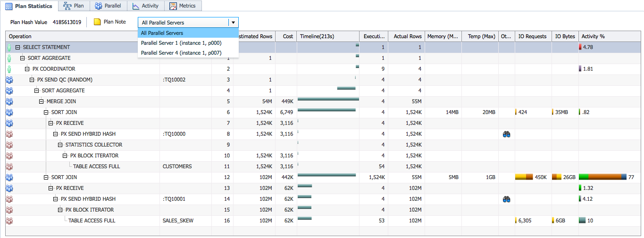The image size is (644, 238).
Task: Click the Activity % column header
Action: pyautogui.click(x=593, y=36)
